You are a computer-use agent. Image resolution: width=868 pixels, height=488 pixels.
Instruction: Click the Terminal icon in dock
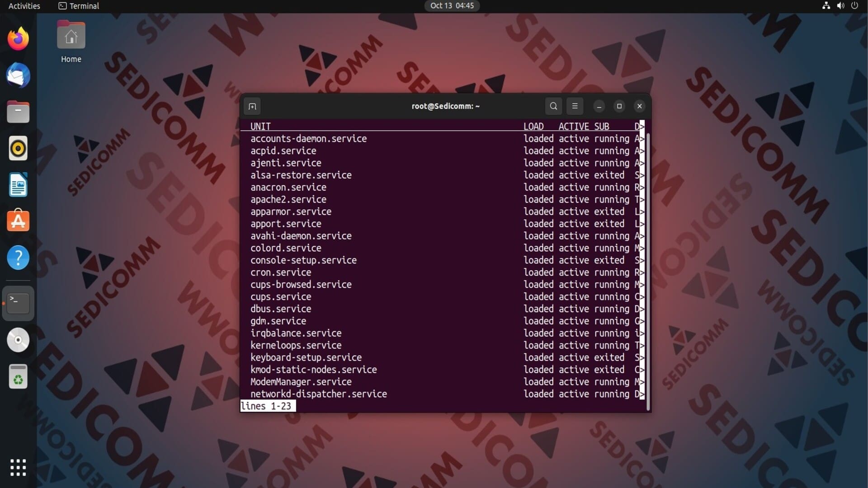pyautogui.click(x=18, y=303)
